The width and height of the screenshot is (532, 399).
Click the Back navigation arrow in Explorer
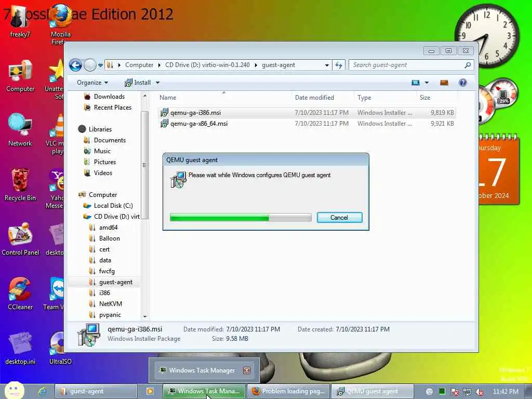pyautogui.click(x=76, y=65)
